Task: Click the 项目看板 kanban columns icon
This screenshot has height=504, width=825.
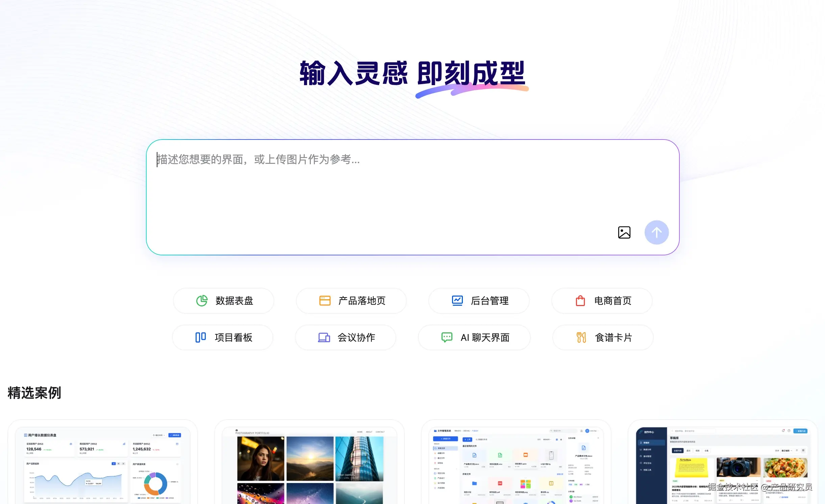Action: point(200,337)
